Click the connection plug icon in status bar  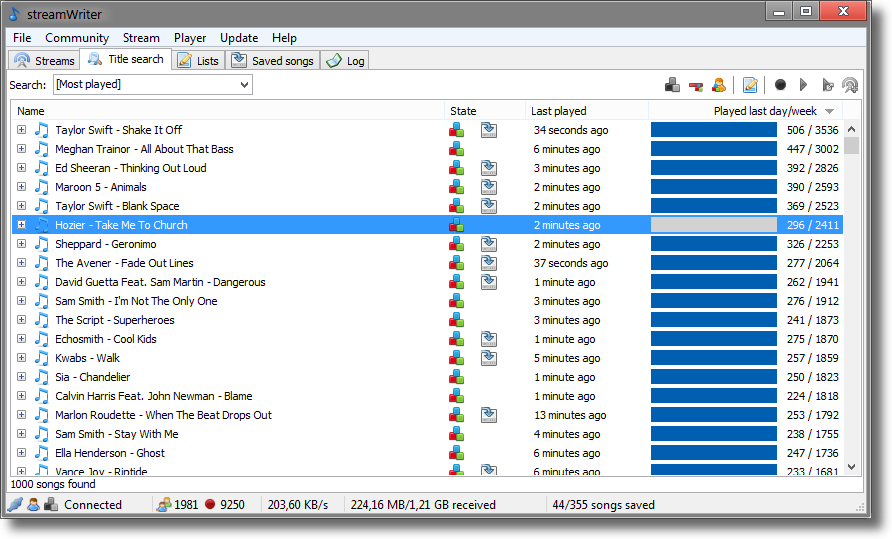click(x=14, y=505)
